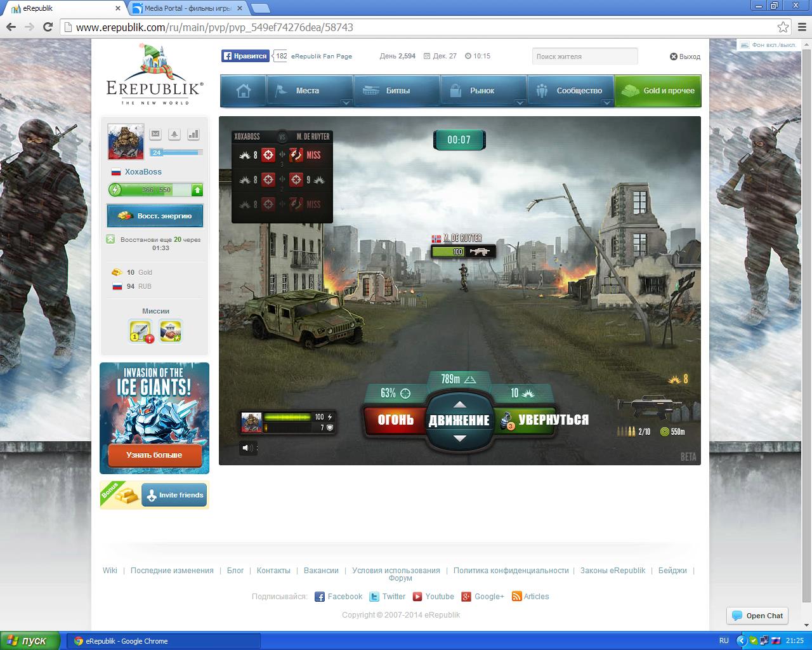Log out with the Выход link
The height and width of the screenshot is (650, 812).
click(685, 56)
